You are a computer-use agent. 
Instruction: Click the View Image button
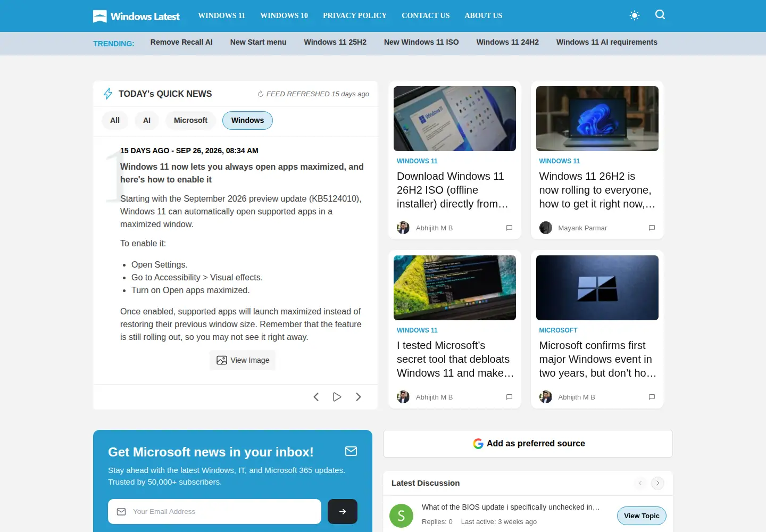[243, 360]
